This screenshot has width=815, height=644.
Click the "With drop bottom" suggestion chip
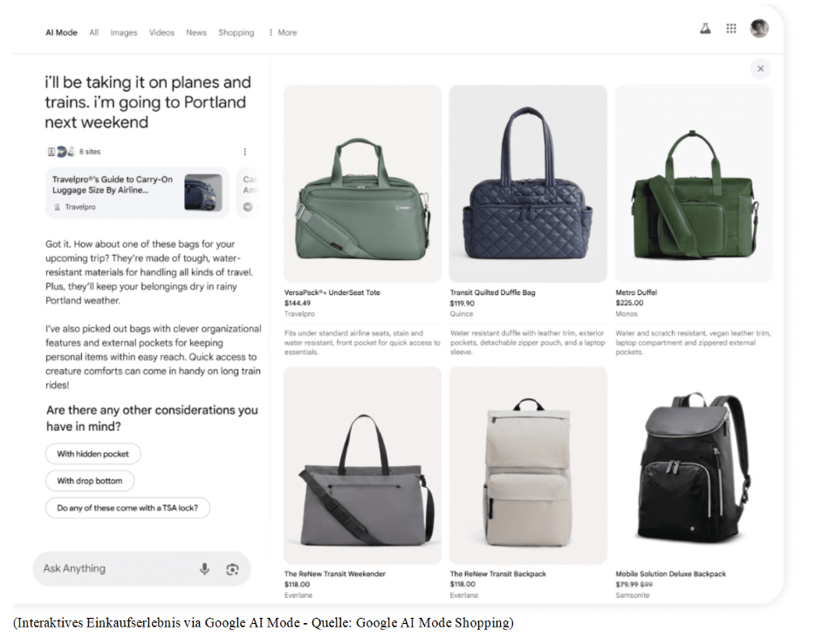(x=90, y=481)
